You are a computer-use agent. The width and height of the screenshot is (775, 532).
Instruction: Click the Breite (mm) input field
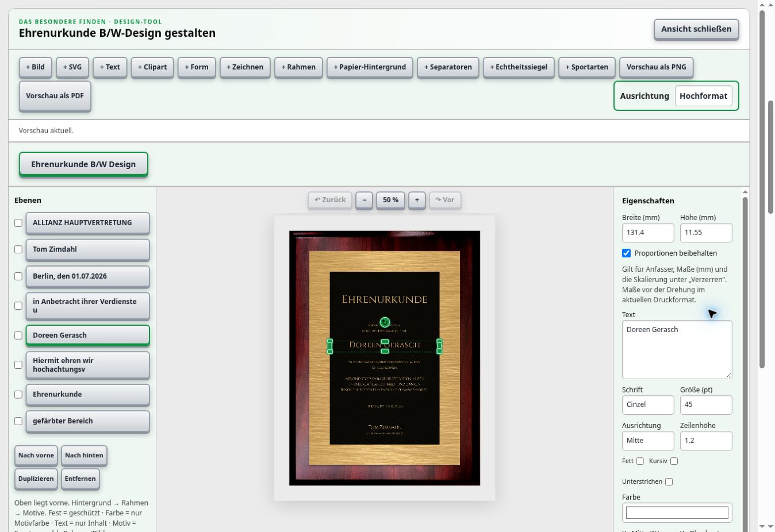pos(648,233)
